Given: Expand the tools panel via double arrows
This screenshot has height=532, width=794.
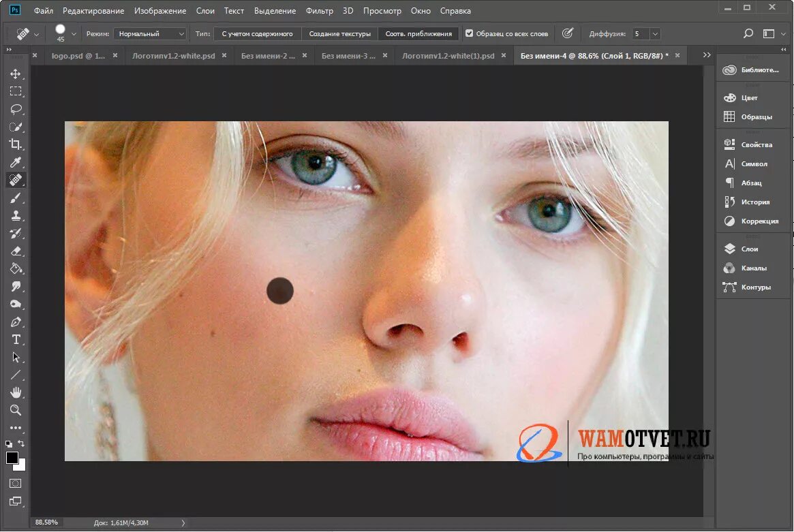Looking at the screenshot, I should point(9,50).
